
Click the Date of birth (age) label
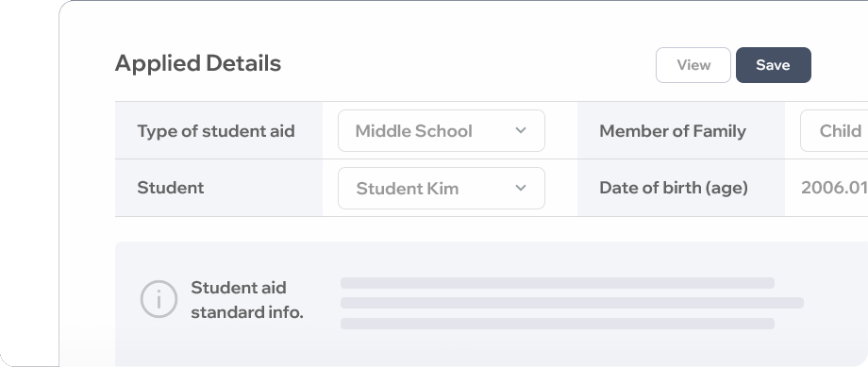tap(674, 188)
